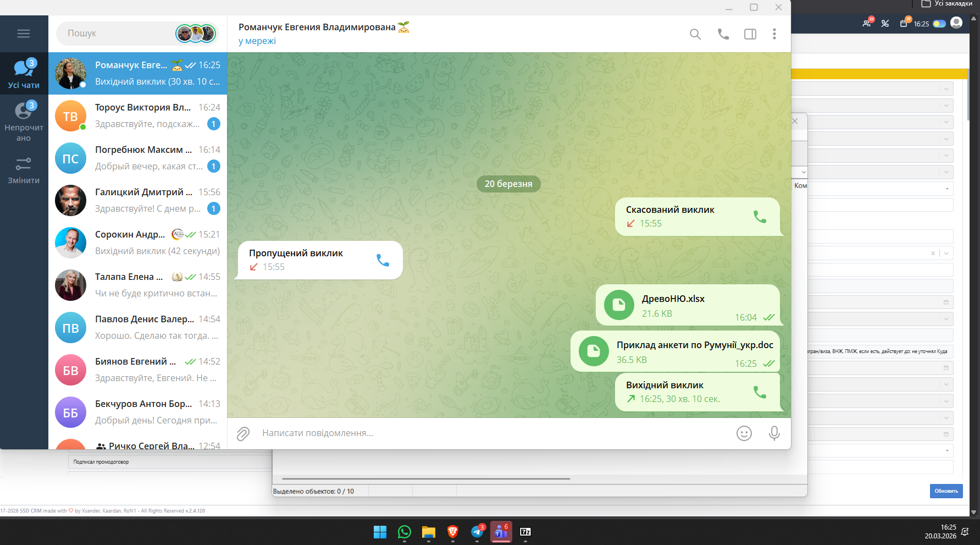
Task: Open the CRM user profile avatar
Action: (956, 23)
